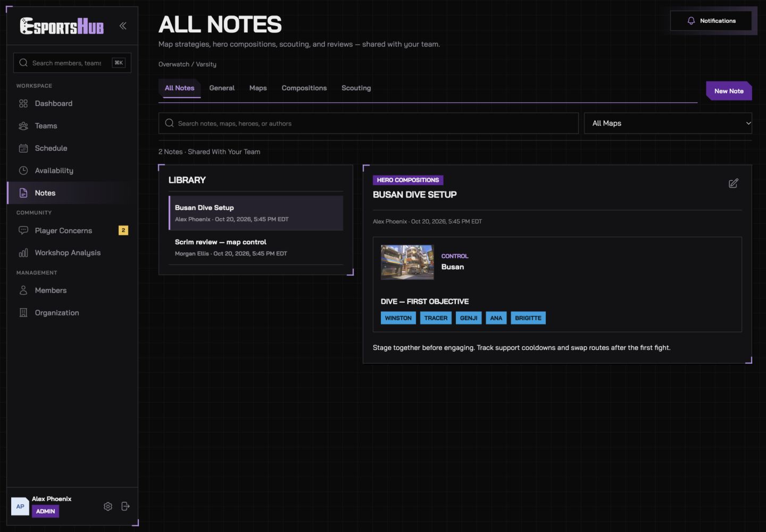Image resolution: width=766 pixels, height=532 pixels.
Task: Open Scrim review — map control note
Action: point(256,247)
